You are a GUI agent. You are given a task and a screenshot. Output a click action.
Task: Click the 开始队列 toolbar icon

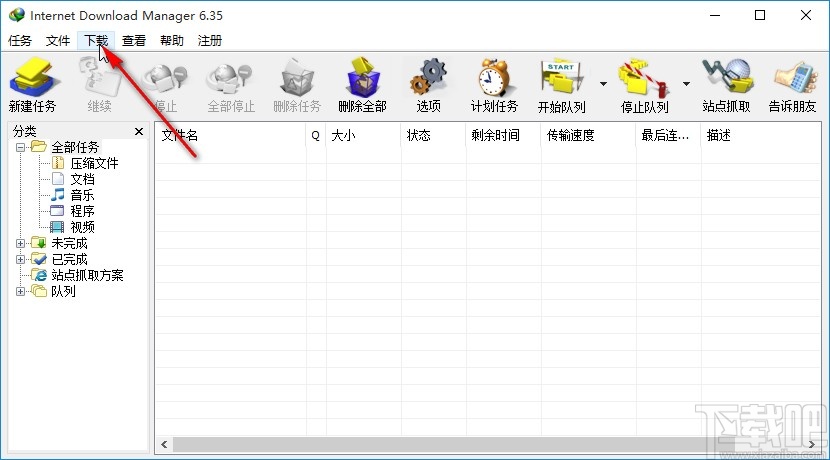(x=562, y=85)
